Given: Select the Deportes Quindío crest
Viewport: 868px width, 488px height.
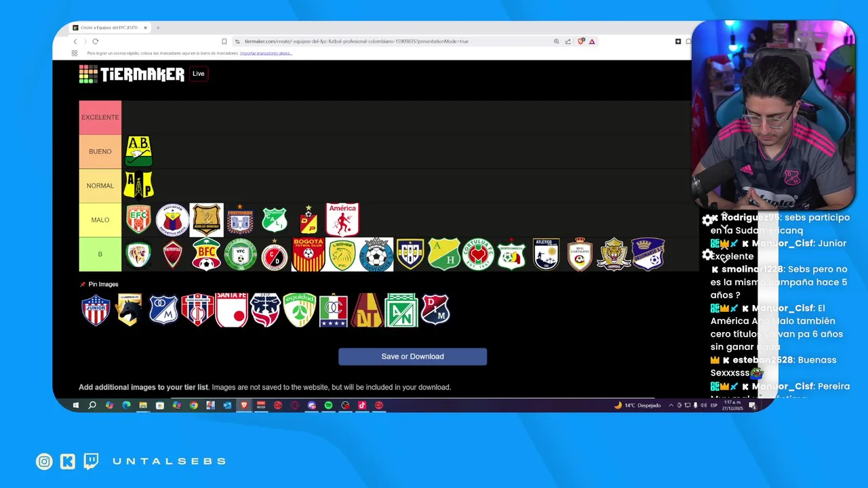Looking at the screenshot, I should tap(512, 254).
